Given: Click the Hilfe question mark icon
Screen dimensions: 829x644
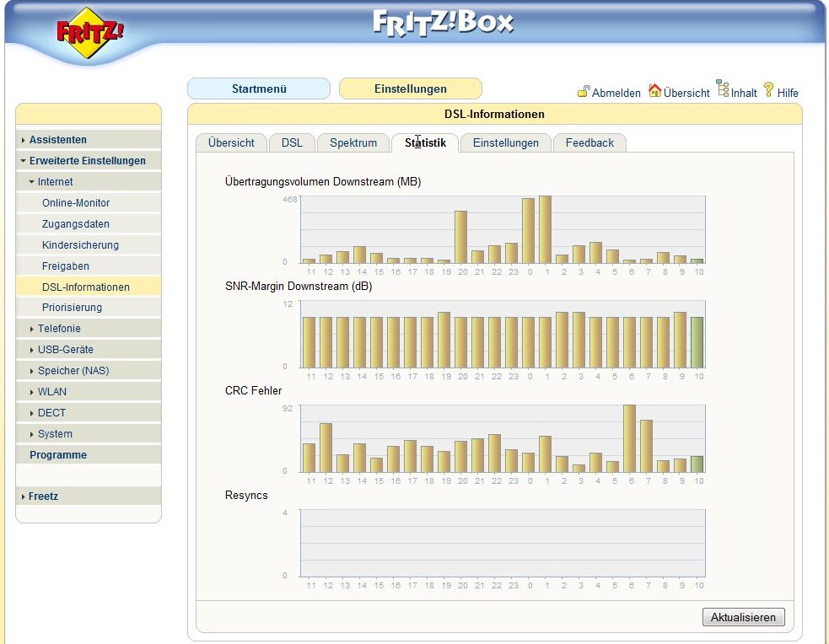Looking at the screenshot, I should (x=769, y=90).
